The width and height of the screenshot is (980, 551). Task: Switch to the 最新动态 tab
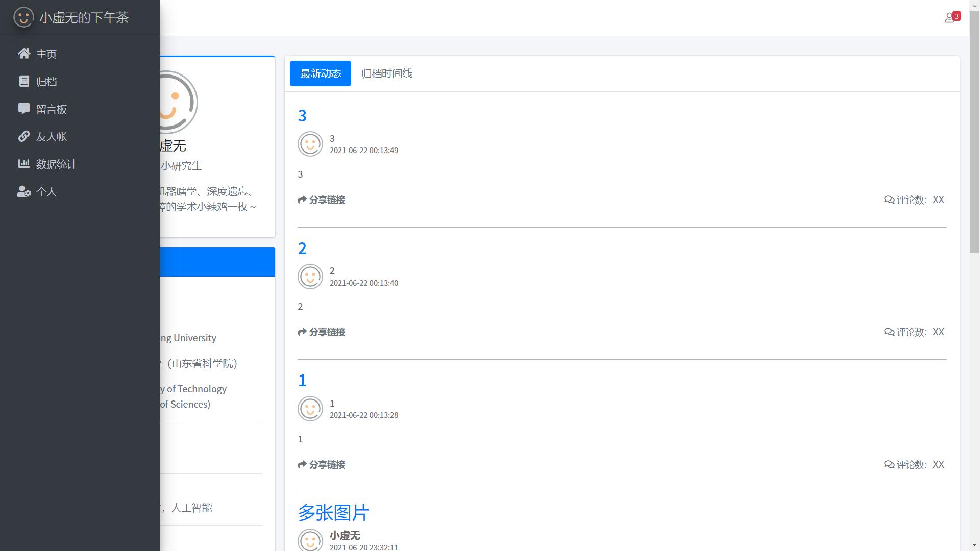(x=320, y=73)
